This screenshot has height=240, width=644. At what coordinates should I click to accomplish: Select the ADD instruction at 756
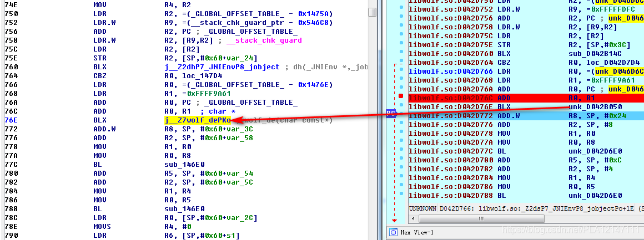point(100,32)
